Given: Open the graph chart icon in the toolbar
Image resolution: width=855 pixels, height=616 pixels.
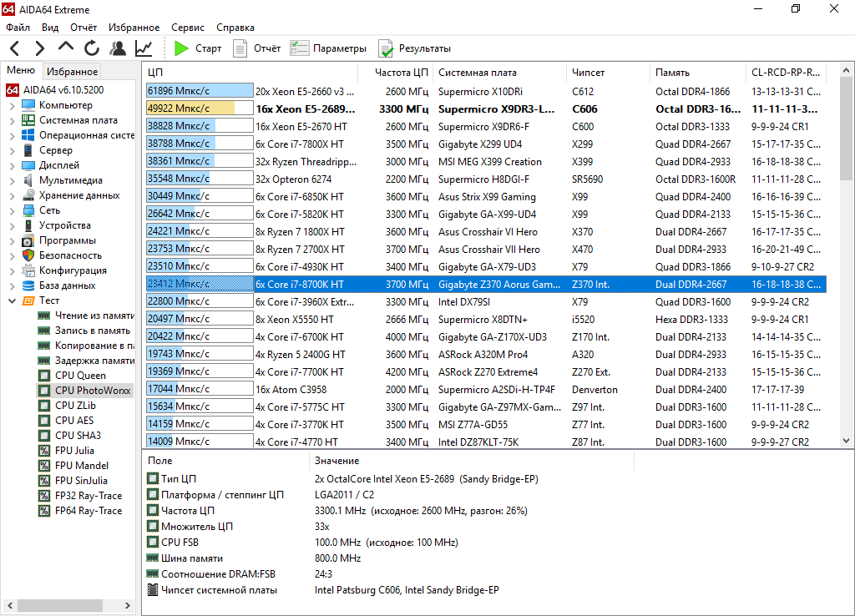Looking at the screenshot, I should pos(144,48).
